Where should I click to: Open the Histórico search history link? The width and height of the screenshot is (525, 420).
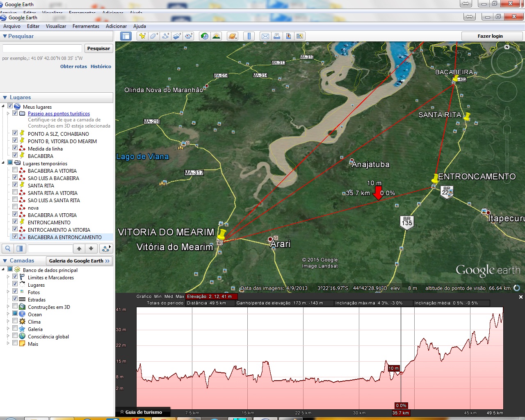[x=101, y=66]
